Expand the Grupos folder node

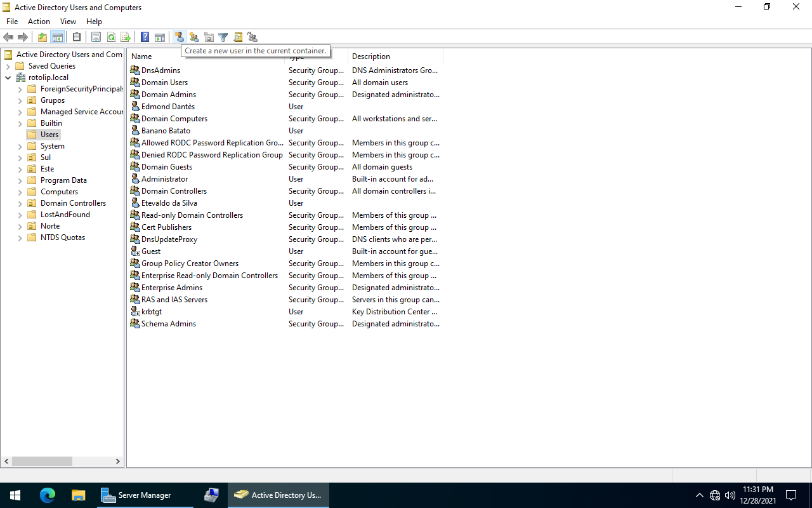point(20,100)
